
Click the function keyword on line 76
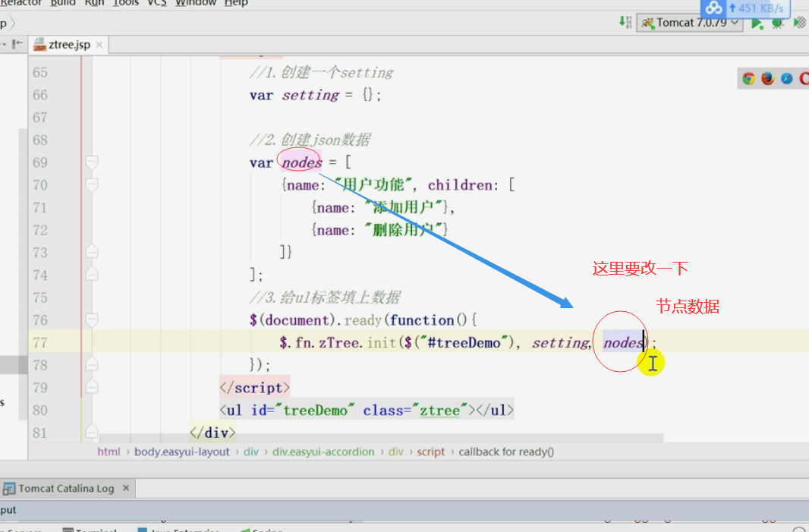(x=421, y=320)
